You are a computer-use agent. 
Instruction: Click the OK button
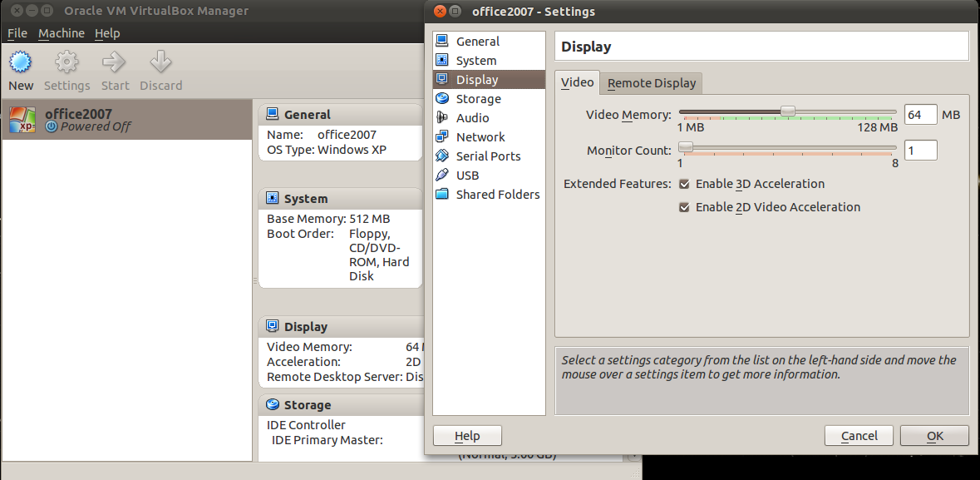tap(934, 435)
